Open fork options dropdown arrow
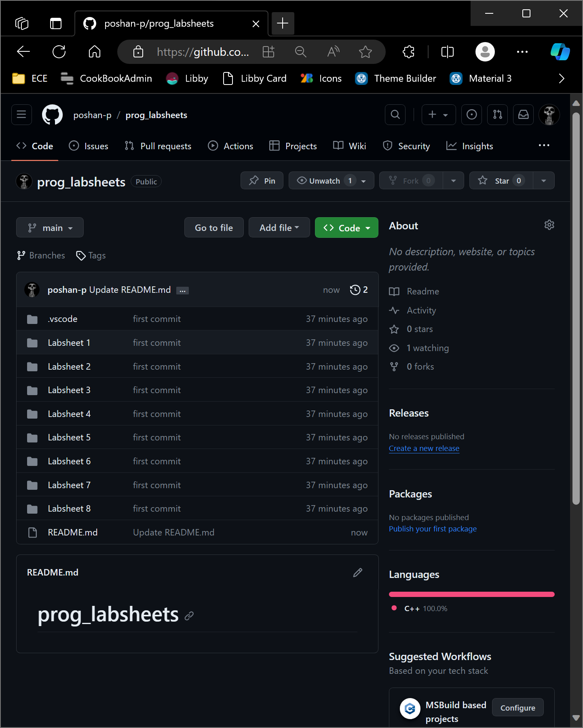583x728 pixels. [x=454, y=180]
